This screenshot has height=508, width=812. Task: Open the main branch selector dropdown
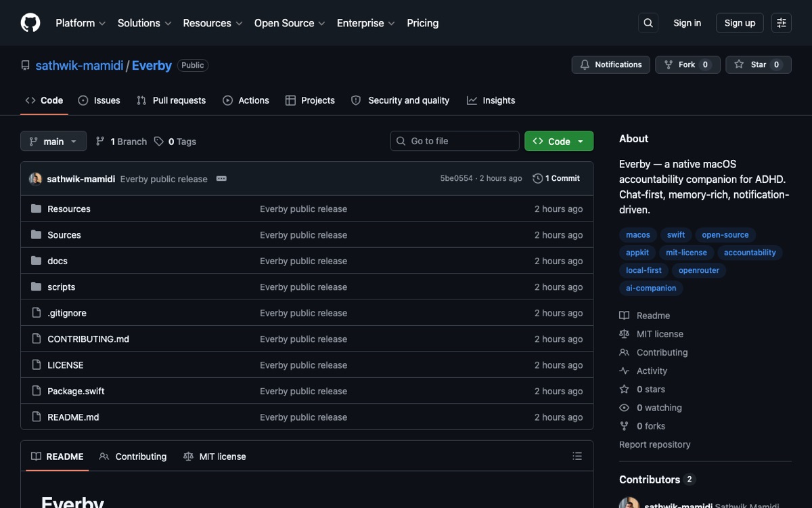coord(53,142)
